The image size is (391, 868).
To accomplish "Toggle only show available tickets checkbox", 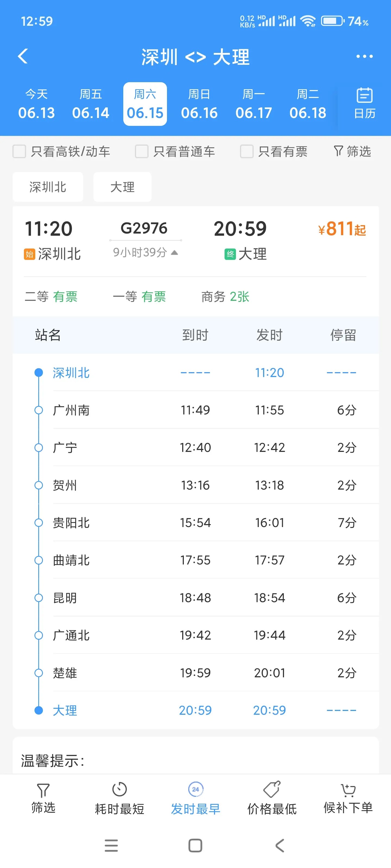I will click(x=247, y=152).
